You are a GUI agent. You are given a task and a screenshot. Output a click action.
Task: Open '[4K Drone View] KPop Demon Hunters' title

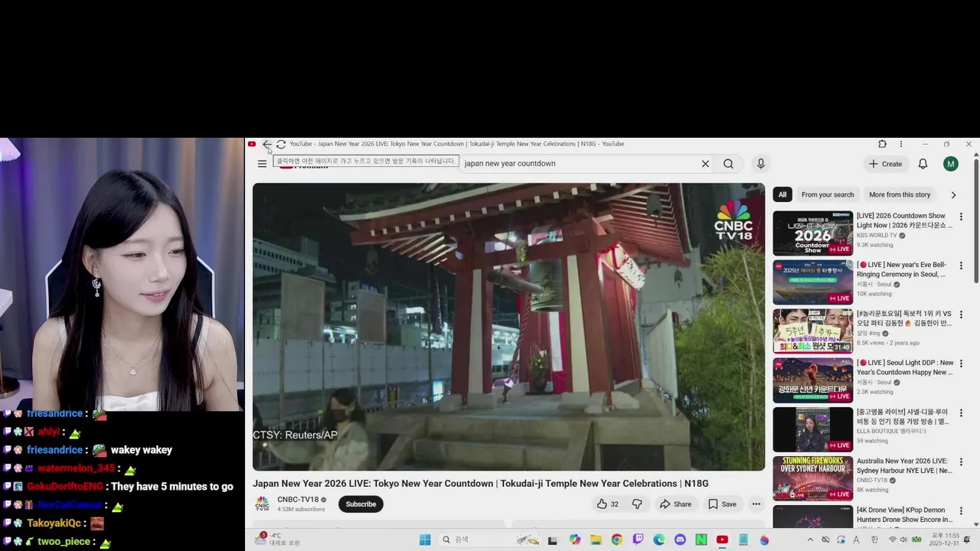(x=904, y=514)
